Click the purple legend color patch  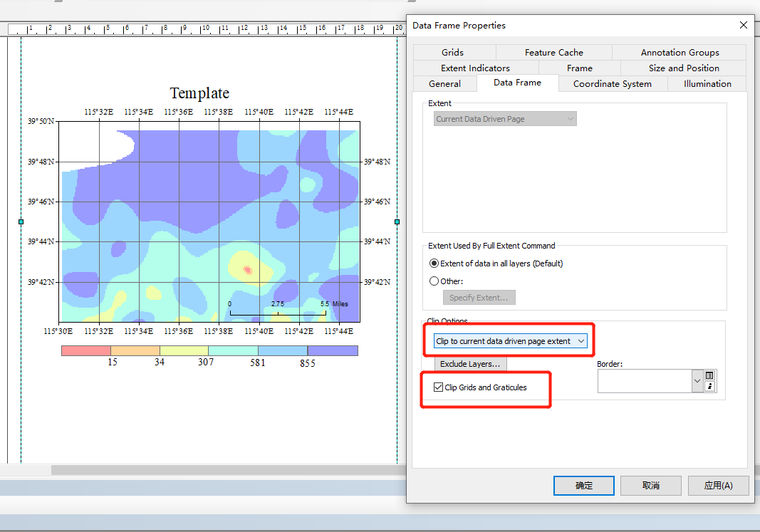click(x=333, y=351)
